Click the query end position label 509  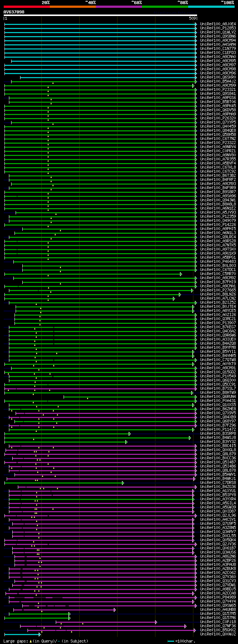(192, 18)
